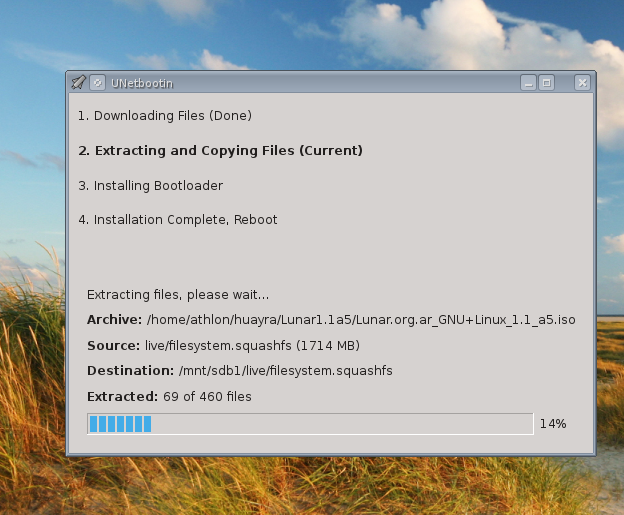Click the Destination /mnt/sdb1 path line

coord(240,371)
